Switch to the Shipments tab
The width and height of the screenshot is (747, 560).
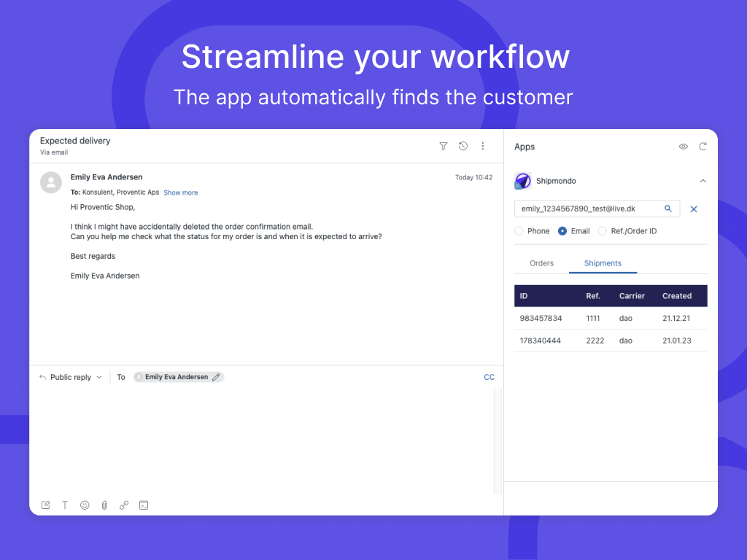pyautogui.click(x=603, y=263)
